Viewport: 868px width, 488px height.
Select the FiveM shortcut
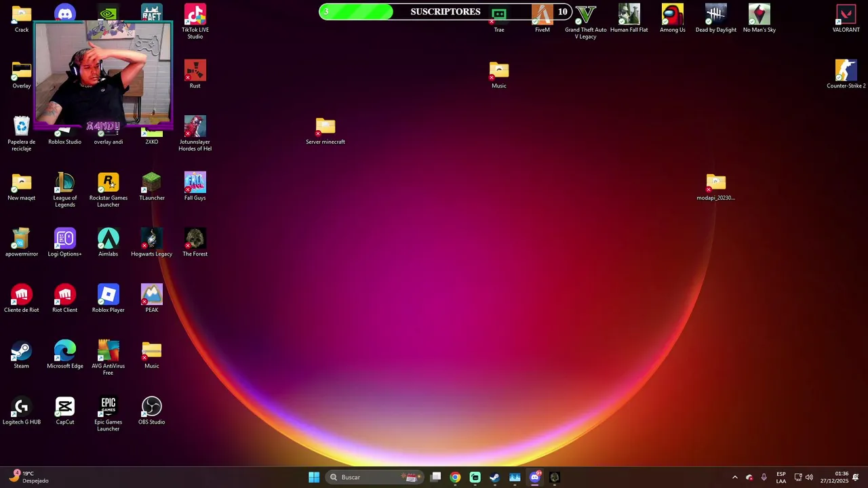click(x=542, y=18)
